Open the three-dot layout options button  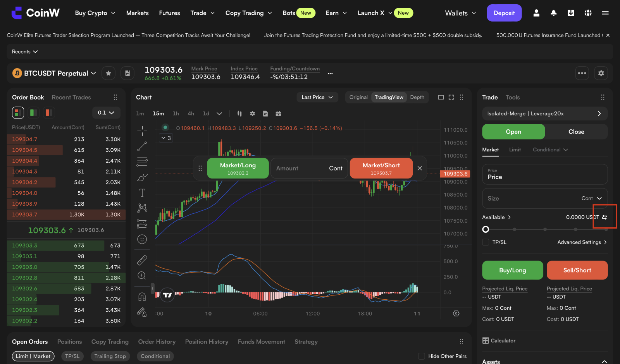point(582,73)
